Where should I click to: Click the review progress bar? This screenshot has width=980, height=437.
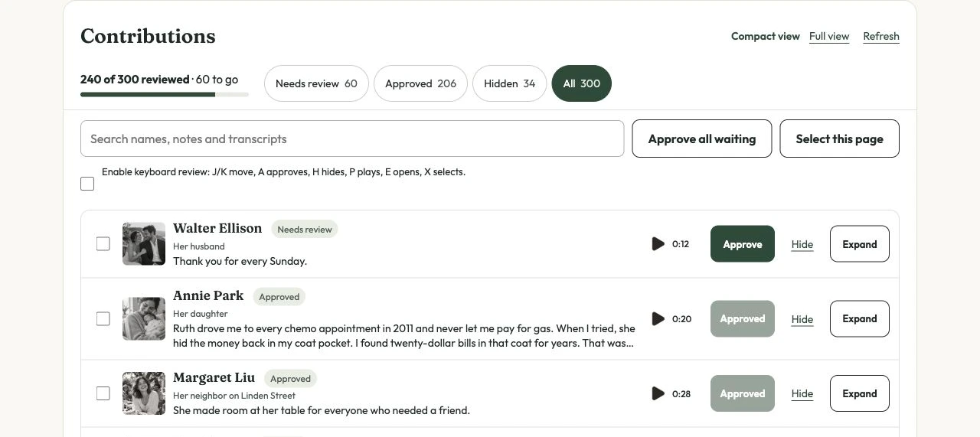tap(165, 95)
